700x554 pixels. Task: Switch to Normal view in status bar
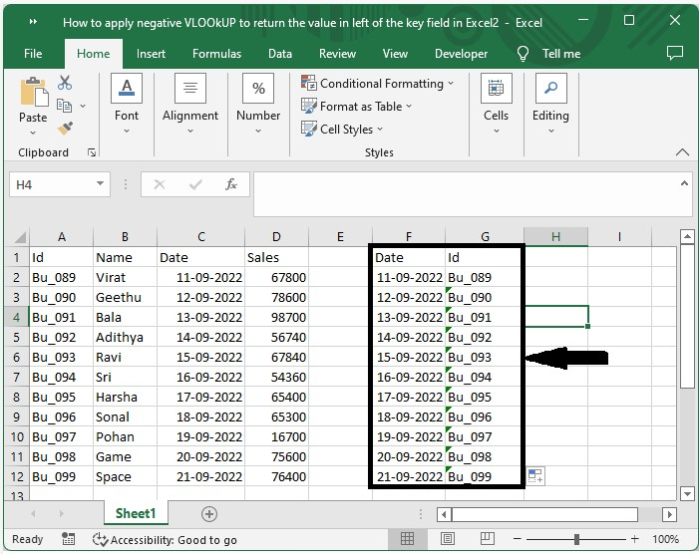pyautogui.click(x=408, y=539)
